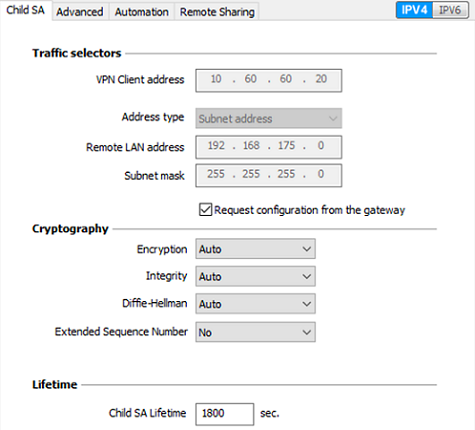
Task: Click the Remote LAN address field
Action: click(269, 147)
